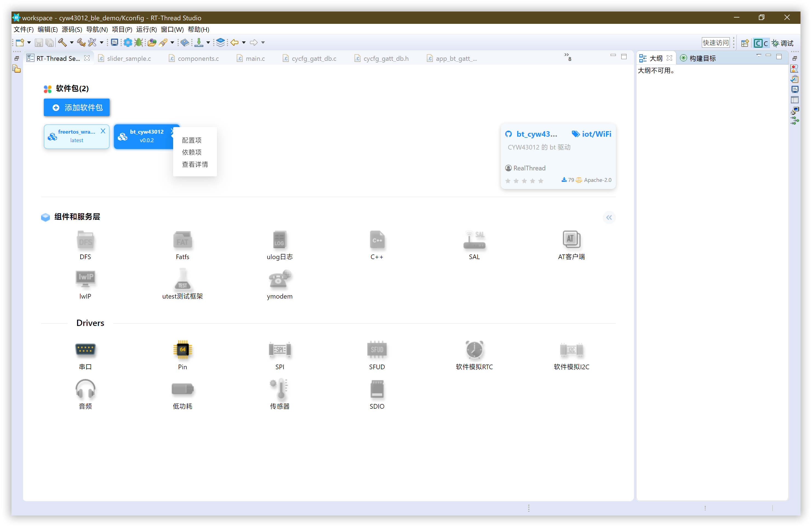Click the Build hammer icon
This screenshot has width=812, height=527.
pos(62,42)
